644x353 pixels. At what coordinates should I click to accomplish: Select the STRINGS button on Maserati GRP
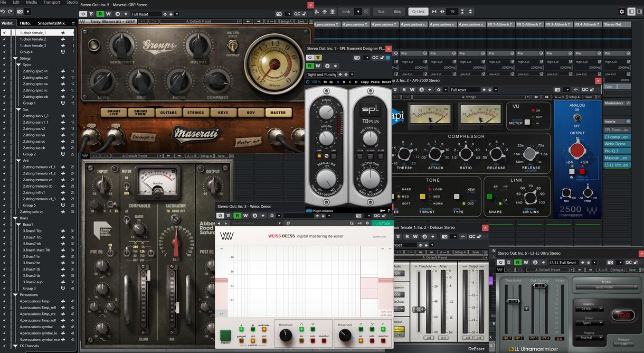(x=195, y=113)
